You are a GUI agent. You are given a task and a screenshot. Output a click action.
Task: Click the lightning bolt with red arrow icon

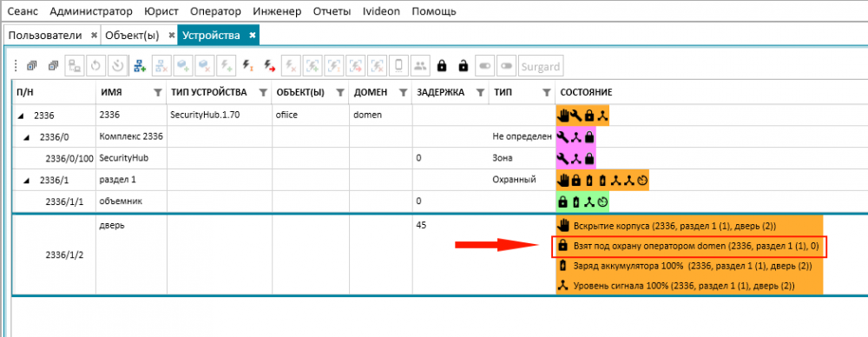point(268,66)
